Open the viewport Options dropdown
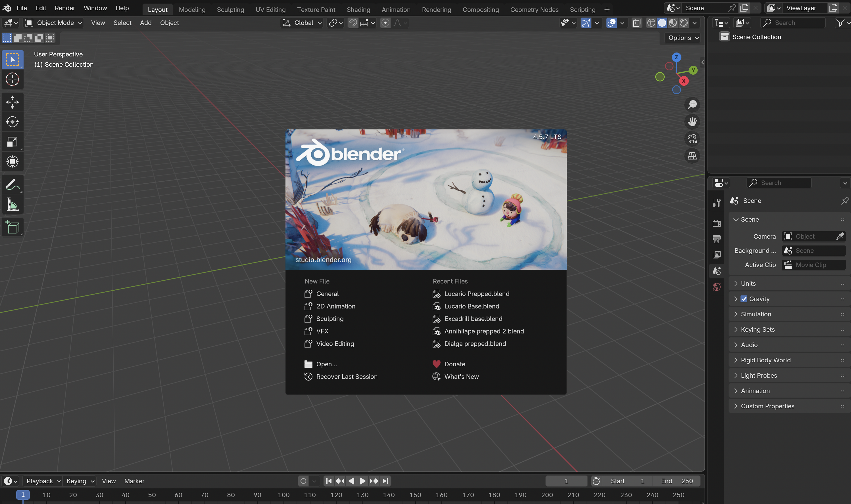Image resolution: width=851 pixels, height=504 pixels. (x=683, y=38)
